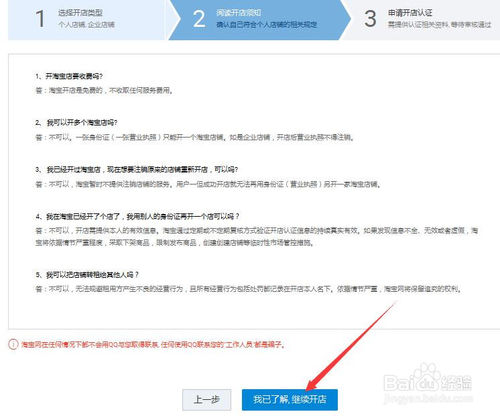The height and width of the screenshot is (416, 500).
Task: Click subtitle 个人店铺, 企业店铺 under step 1
Action: pos(86,25)
